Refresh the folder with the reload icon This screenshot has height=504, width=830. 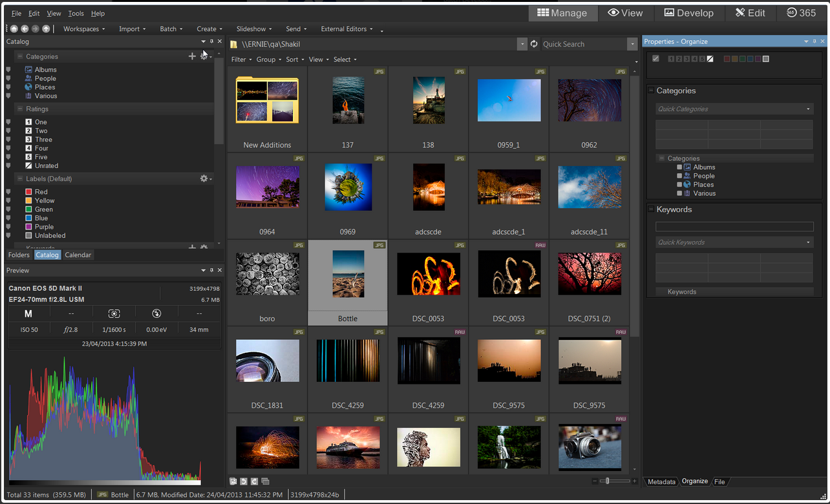[534, 45]
